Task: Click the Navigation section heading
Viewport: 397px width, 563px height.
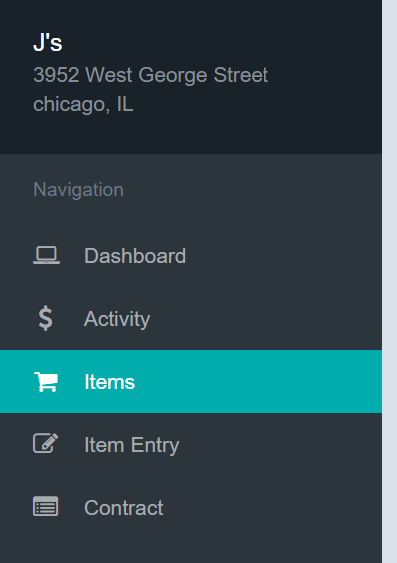Action: coord(78,190)
